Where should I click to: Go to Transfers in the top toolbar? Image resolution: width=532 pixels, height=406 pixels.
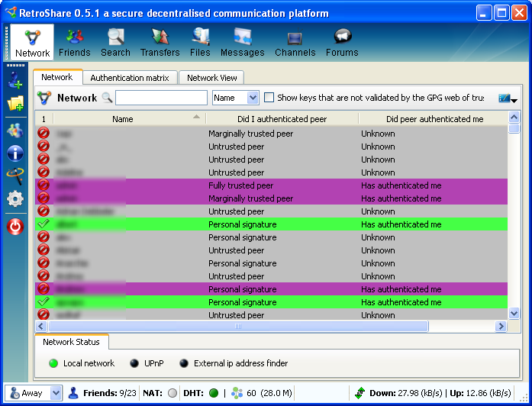(x=160, y=42)
